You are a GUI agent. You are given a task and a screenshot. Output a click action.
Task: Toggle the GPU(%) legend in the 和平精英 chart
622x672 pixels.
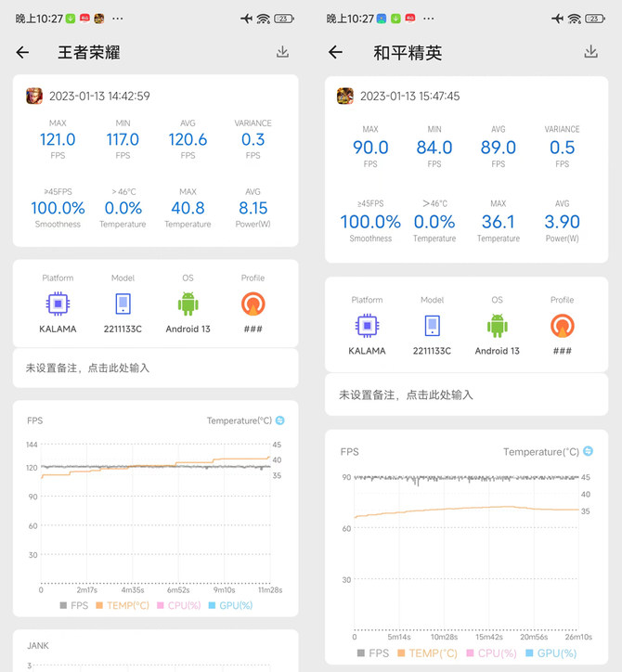(x=551, y=653)
